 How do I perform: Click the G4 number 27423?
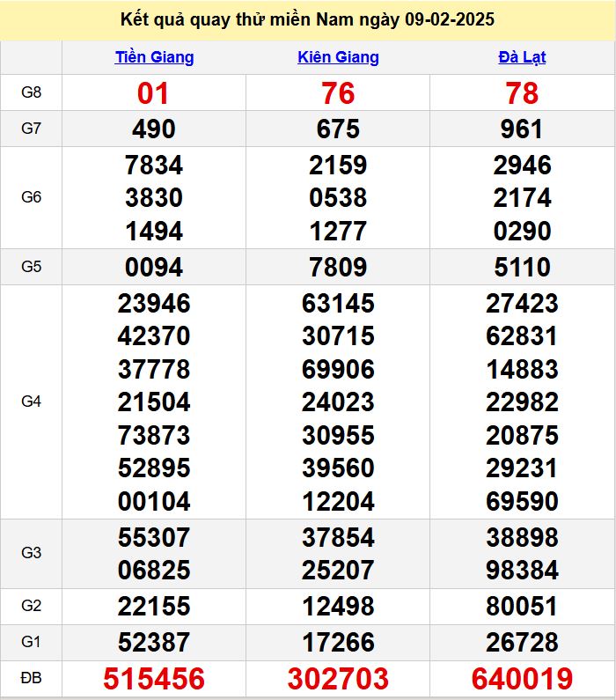522,304
